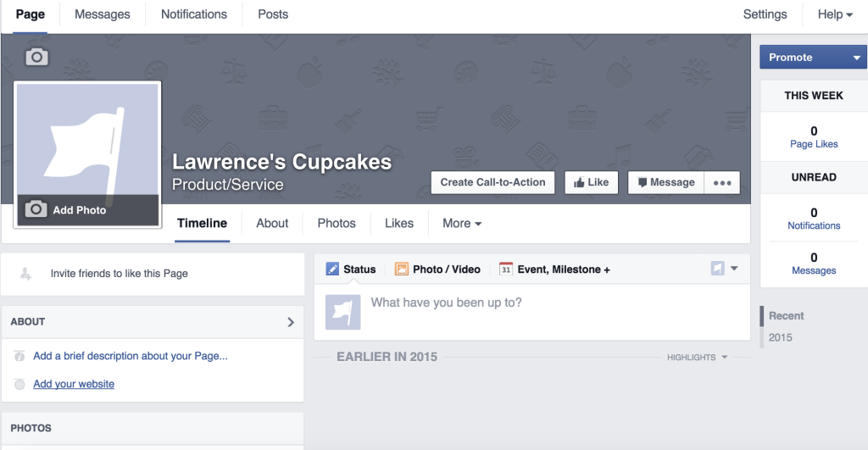This screenshot has height=450, width=868.
Task: Open the Notifications tab
Action: [194, 14]
